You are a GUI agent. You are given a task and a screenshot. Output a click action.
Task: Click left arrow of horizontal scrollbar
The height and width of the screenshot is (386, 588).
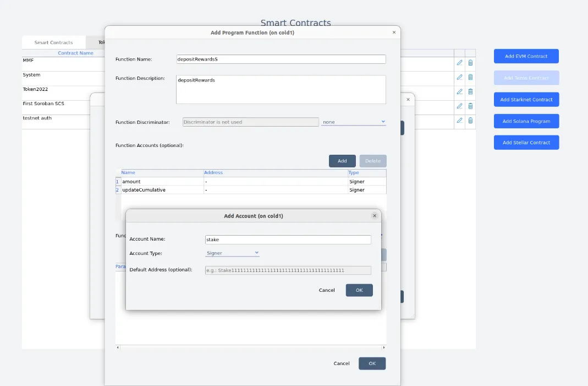click(118, 347)
